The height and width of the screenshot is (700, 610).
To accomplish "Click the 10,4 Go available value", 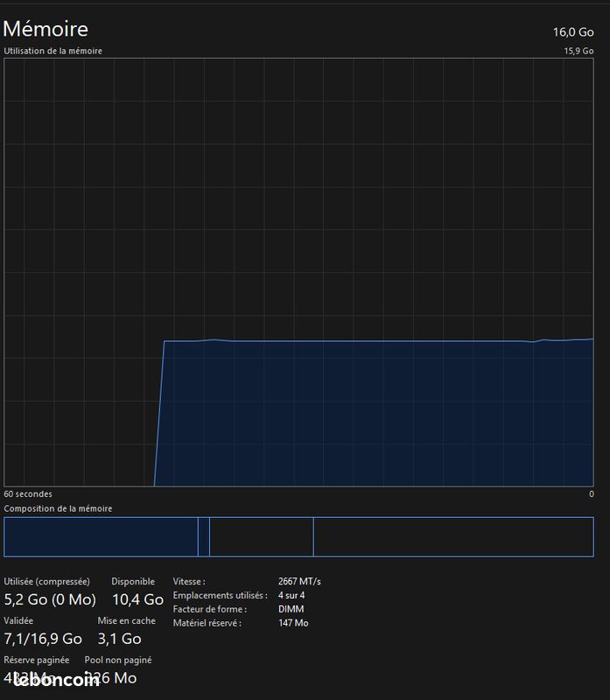I will click(x=137, y=599).
